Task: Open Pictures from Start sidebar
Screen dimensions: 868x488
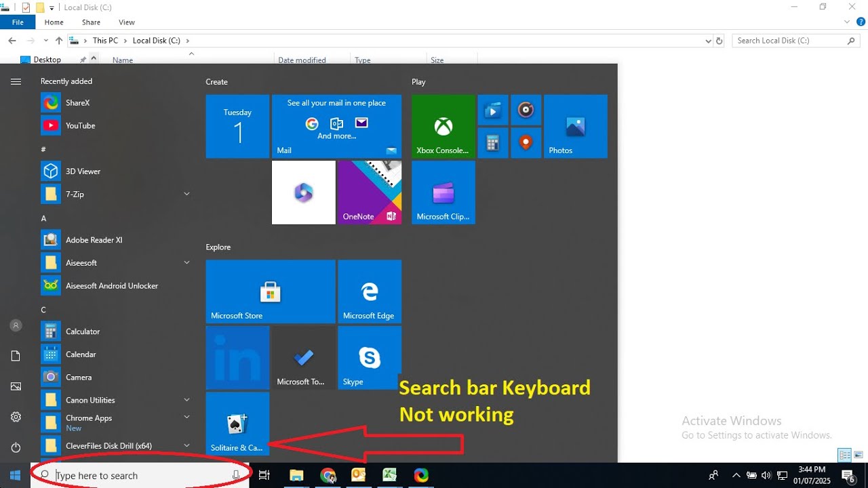Action: [x=16, y=386]
